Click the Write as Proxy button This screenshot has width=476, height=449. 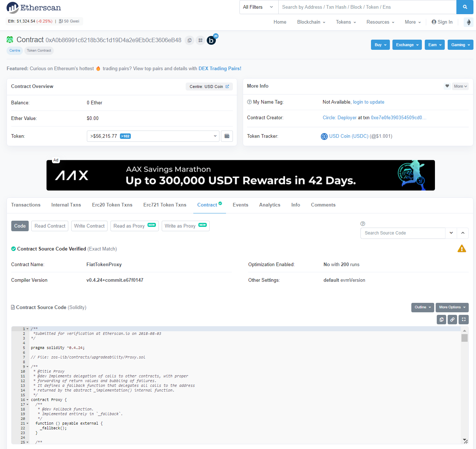click(186, 226)
